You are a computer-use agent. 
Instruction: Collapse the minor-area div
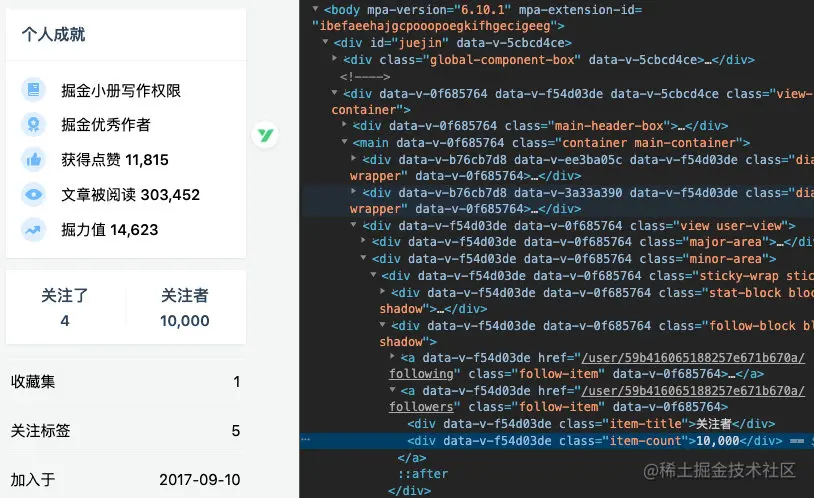point(363,258)
